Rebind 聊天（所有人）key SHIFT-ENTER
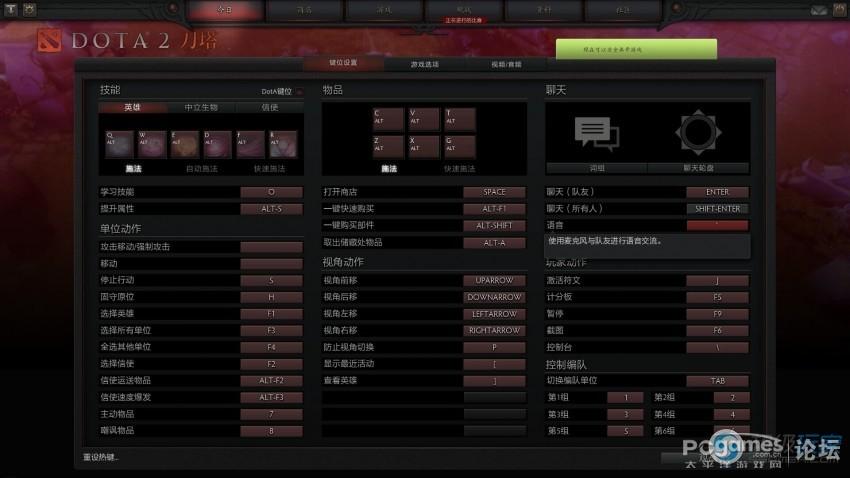850x478 pixels. (x=718, y=209)
